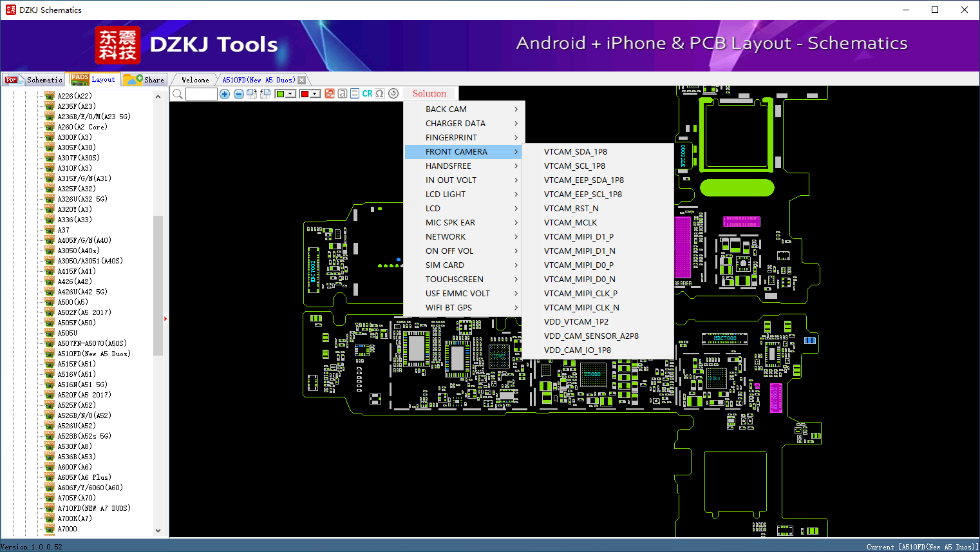The image size is (980, 552).
Task: Open A606F/Y/6060(A60) in the model tree
Action: click(x=90, y=488)
